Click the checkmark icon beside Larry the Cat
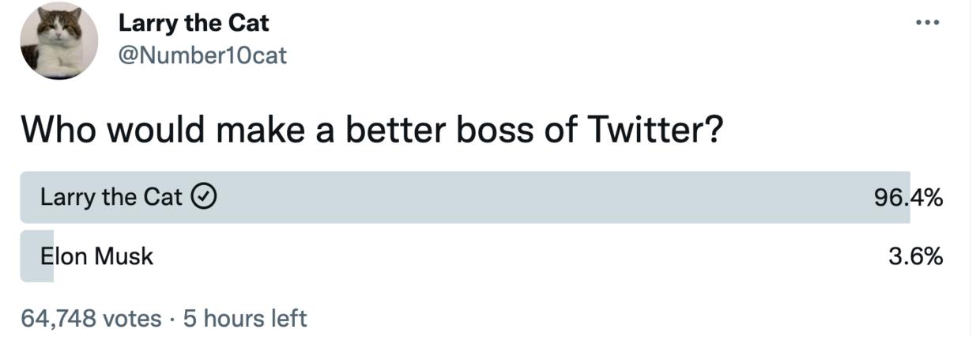The height and width of the screenshot is (337, 980). [205, 197]
